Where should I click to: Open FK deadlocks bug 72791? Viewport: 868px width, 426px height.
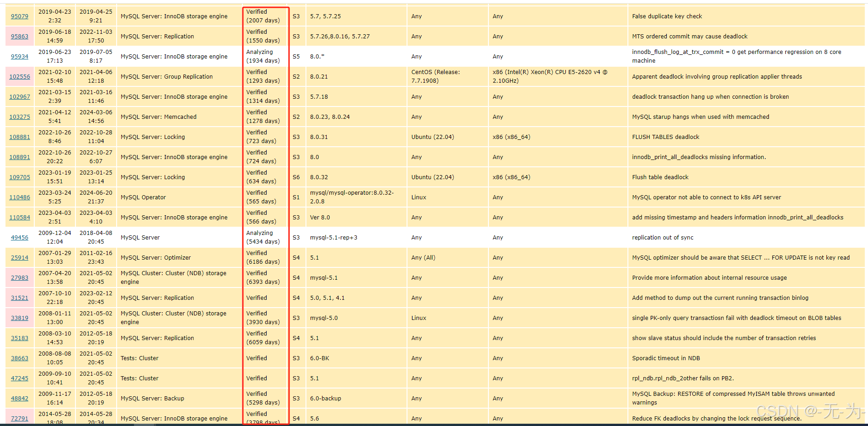(x=20, y=418)
